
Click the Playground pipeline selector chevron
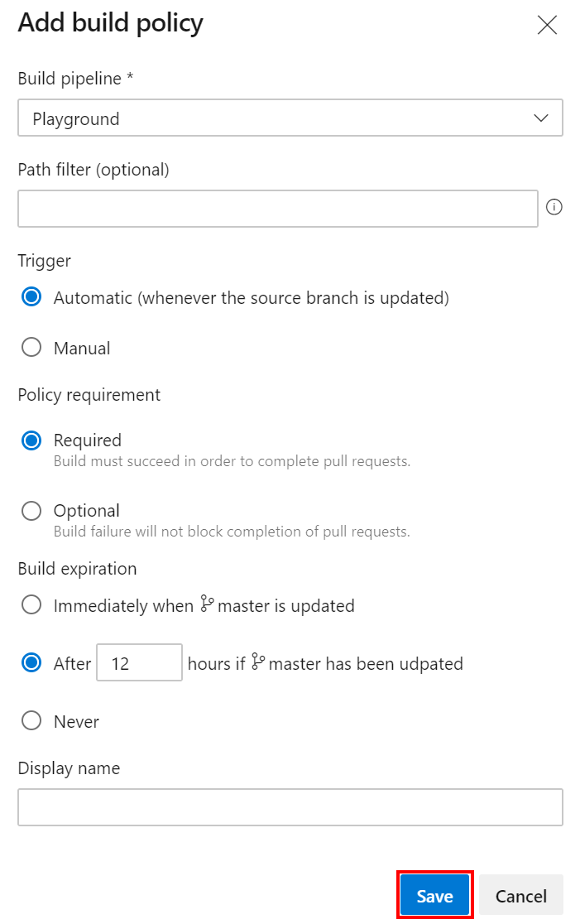click(x=542, y=118)
